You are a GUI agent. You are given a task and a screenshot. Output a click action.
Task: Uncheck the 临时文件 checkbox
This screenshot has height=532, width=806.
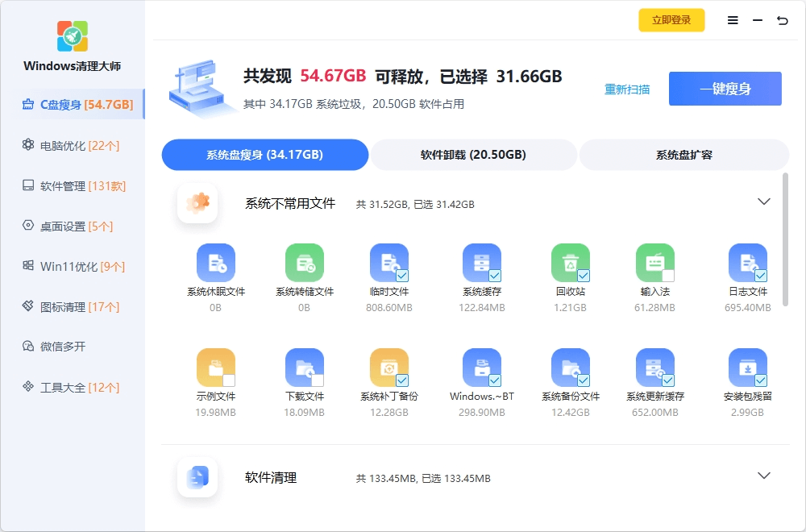pos(401,276)
